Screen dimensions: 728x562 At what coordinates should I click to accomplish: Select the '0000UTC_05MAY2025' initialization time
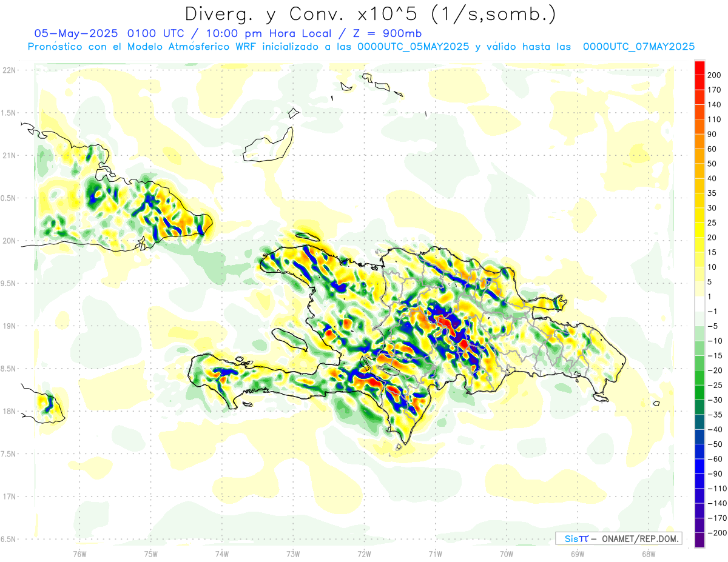(x=413, y=47)
